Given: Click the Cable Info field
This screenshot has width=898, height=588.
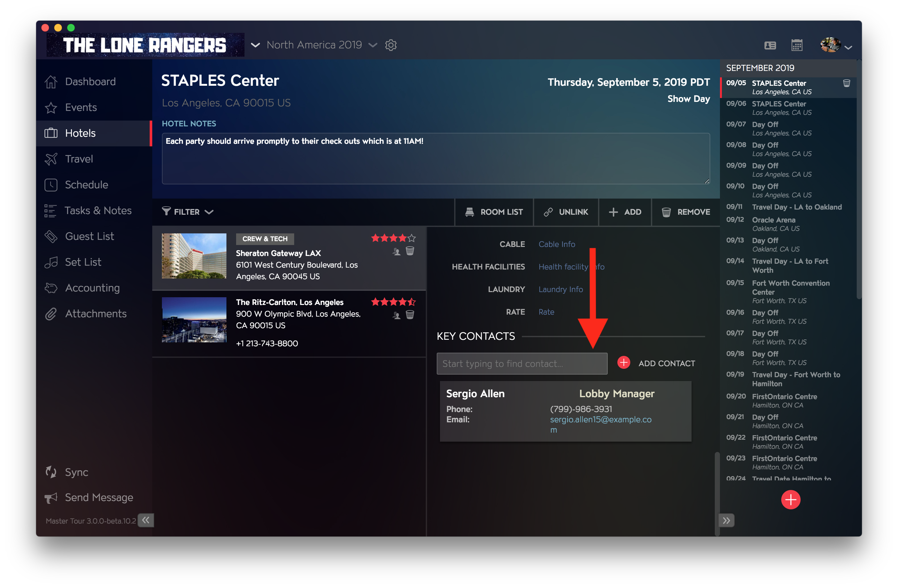Looking at the screenshot, I should coord(557,244).
